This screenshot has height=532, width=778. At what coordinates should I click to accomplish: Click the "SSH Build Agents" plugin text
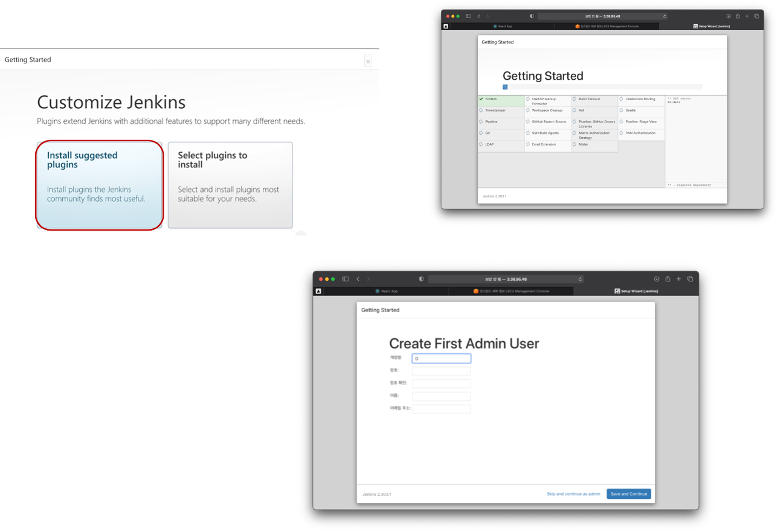[x=545, y=133]
